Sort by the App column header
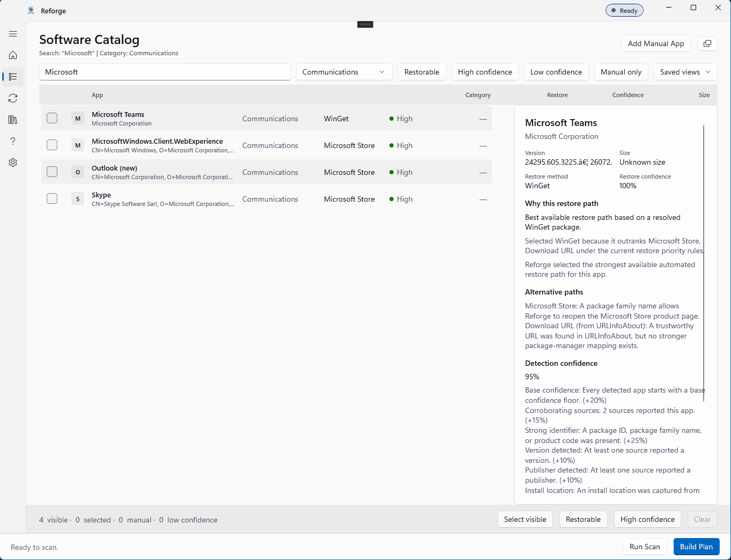The height and width of the screenshot is (560, 731). pos(97,95)
